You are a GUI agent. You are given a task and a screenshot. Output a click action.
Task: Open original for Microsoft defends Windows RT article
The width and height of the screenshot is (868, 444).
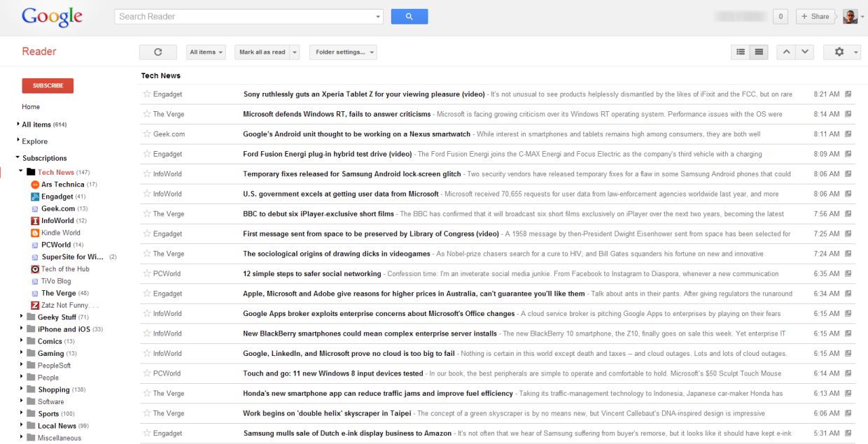848,114
